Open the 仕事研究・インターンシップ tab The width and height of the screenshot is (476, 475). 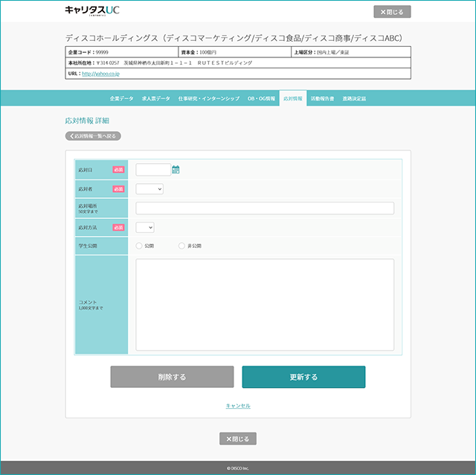tap(209, 98)
